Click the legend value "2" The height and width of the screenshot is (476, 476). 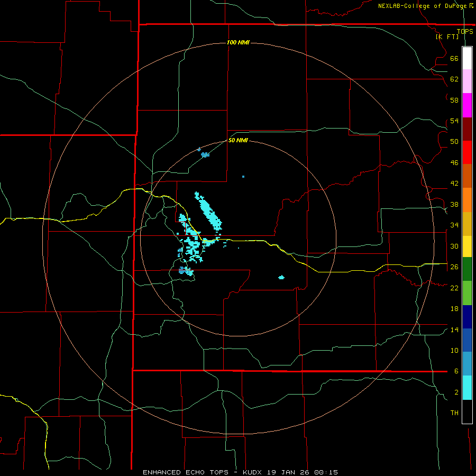456,392
